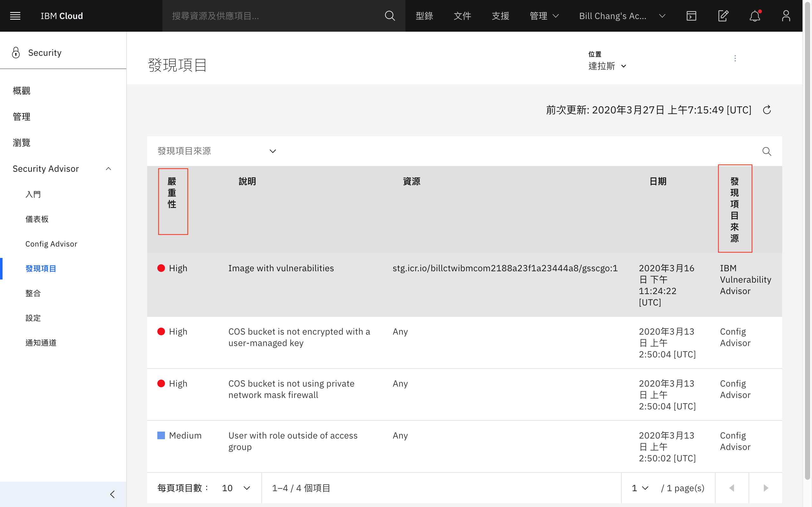Open the 管理 menu in top bar
This screenshot has height=507, width=812.
tap(544, 16)
